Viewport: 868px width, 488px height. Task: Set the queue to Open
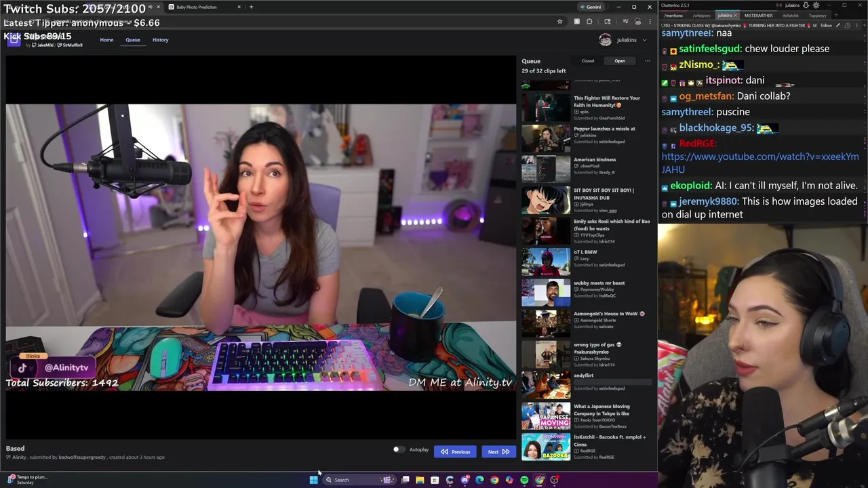(x=620, y=61)
